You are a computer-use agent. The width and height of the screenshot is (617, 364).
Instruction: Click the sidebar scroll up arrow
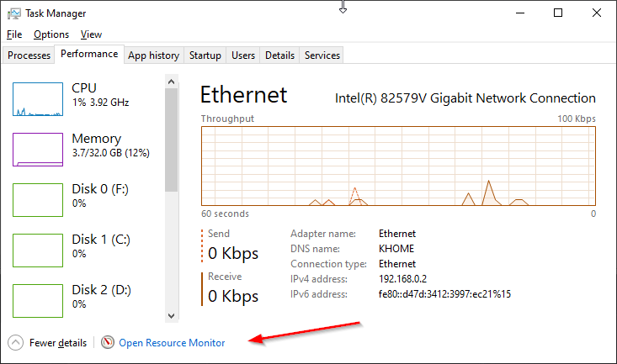[171, 82]
